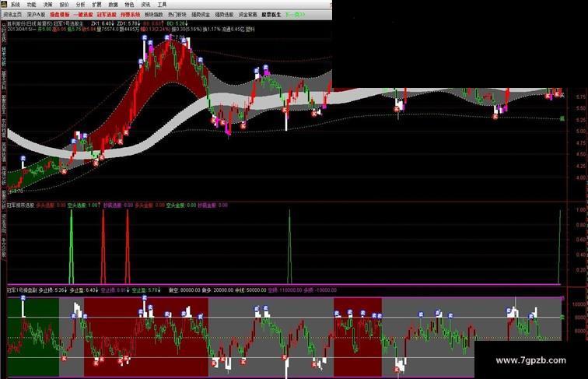Click the 4.50 price axis label

tap(581, 154)
